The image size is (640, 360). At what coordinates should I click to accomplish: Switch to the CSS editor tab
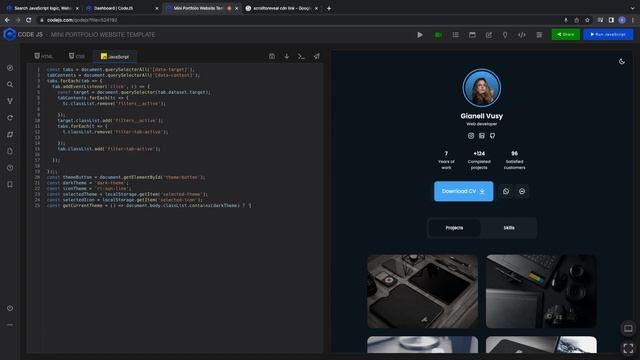pyautogui.click(x=77, y=56)
